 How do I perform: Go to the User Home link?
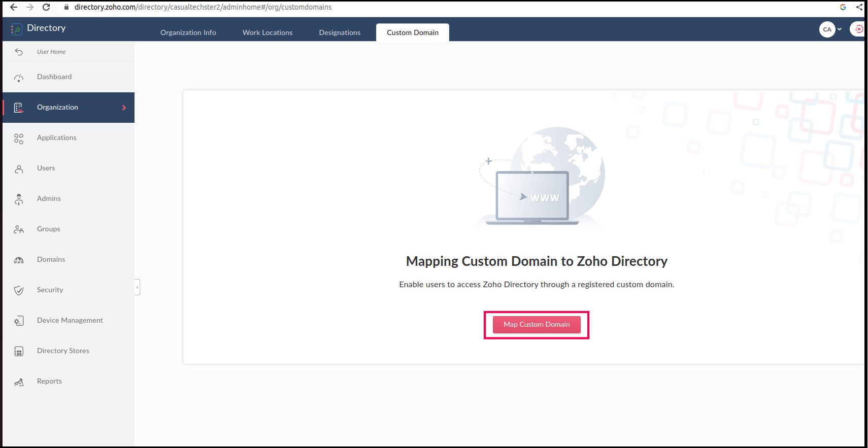(51, 52)
